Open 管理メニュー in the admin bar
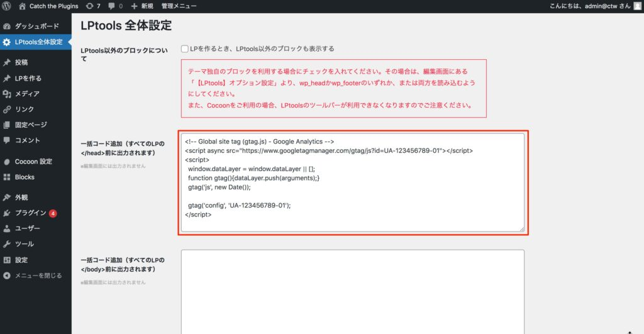The width and height of the screenshot is (644, 334). point(179,6)
